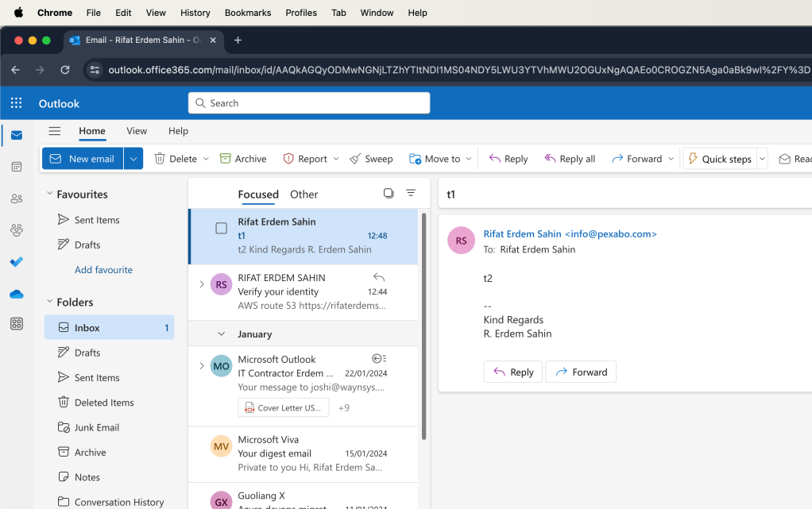This screenshot has width=812, height=509.
Task: Click the Delete trash icon
Action: pos(160,159)
